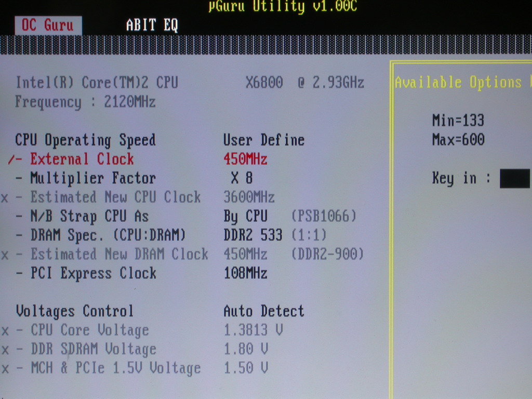The height and width of the screenshot is (399, 532).
Task: Change the By CPU strap value
Action: 245,217
